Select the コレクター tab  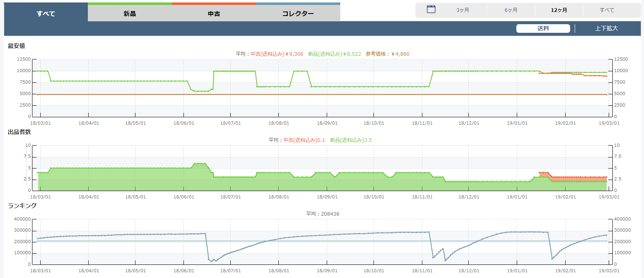pyautogui.click(x=298, y=14)
